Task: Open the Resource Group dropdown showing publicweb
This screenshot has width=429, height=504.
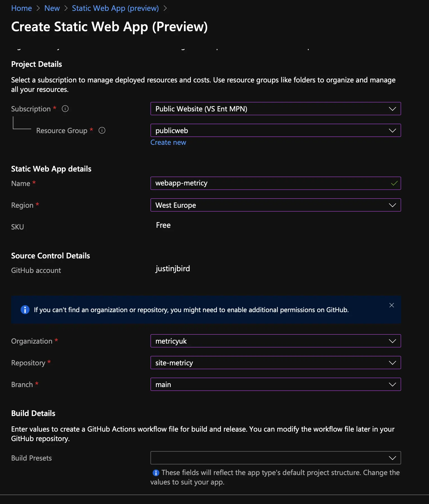Action: click(x=276, y=130)
